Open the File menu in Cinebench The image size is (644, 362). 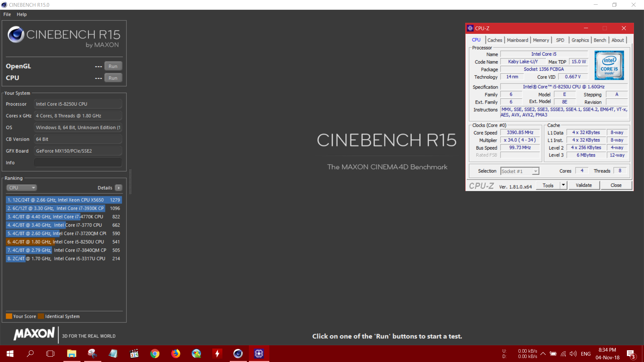coord(7,14)
